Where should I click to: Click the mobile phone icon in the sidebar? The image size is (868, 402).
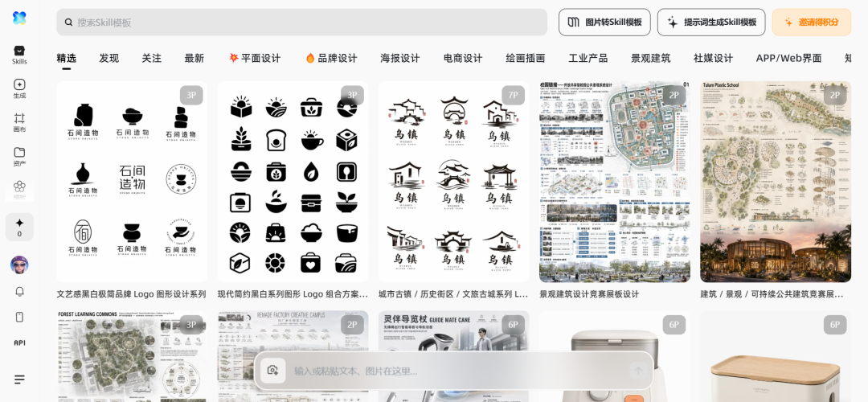click(x=19, y=317)
